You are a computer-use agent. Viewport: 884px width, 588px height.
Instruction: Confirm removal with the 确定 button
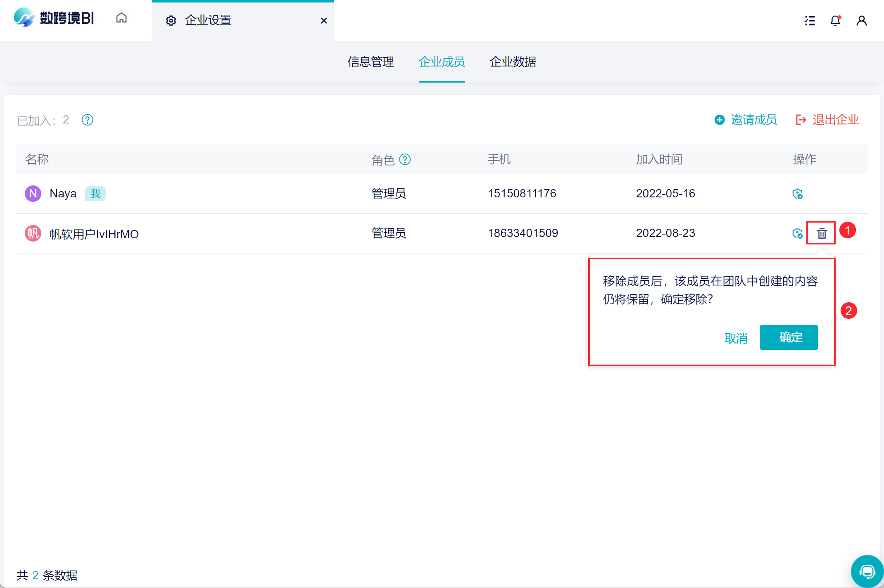[789, 337]
